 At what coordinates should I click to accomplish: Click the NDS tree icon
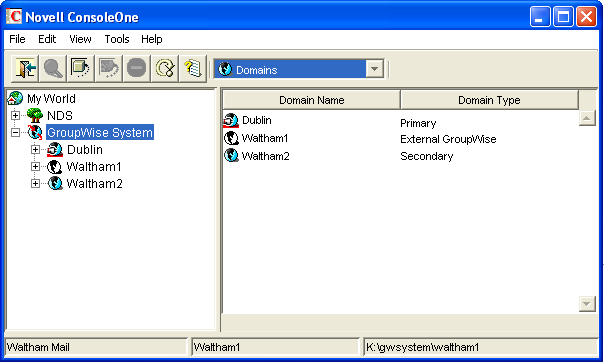click(35, 115)
